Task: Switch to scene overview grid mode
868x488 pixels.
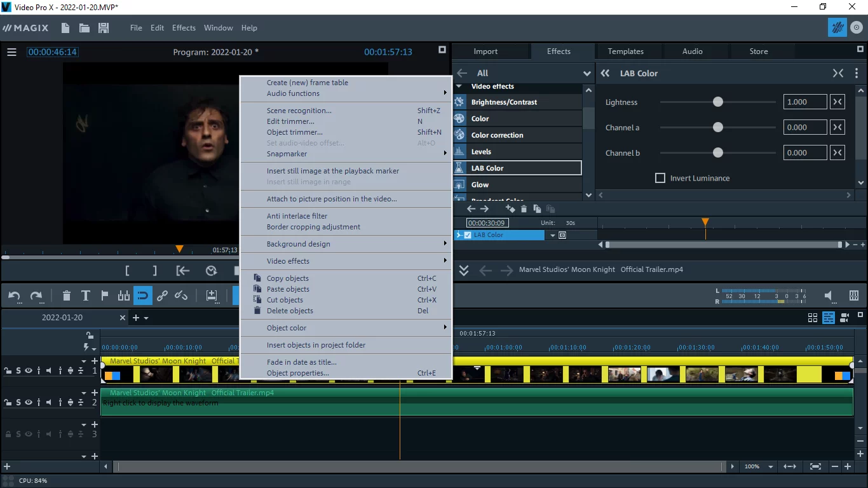Action: [x=813, y=318]
